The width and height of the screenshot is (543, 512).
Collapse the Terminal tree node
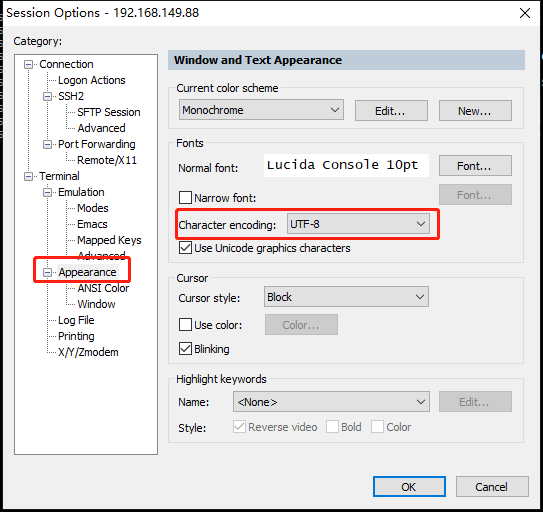28,176
